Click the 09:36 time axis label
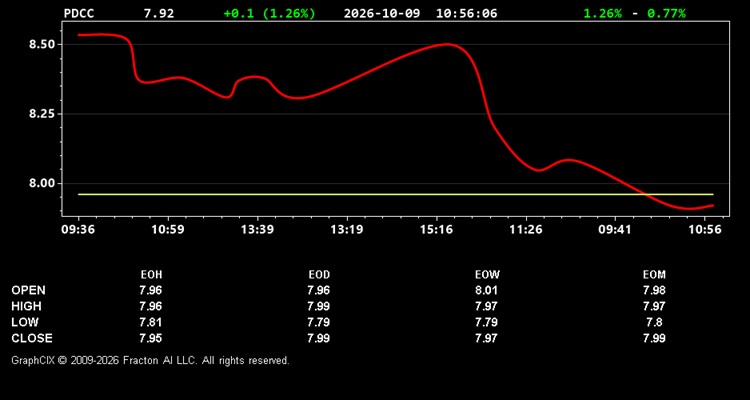Image resolution: width=750 pixels, height=400 pixels. pyautogui.click(x=77, y=229)
